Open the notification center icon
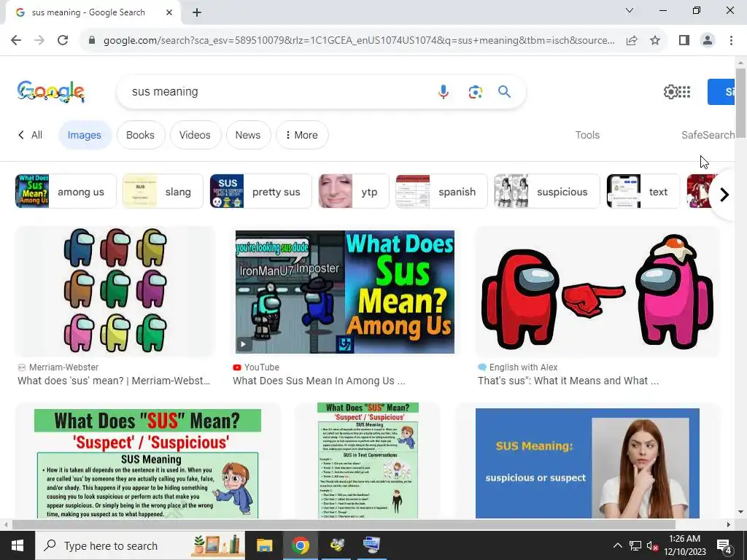Image resolution: width=747 pixels, height=560 pixels. [724, 546]
